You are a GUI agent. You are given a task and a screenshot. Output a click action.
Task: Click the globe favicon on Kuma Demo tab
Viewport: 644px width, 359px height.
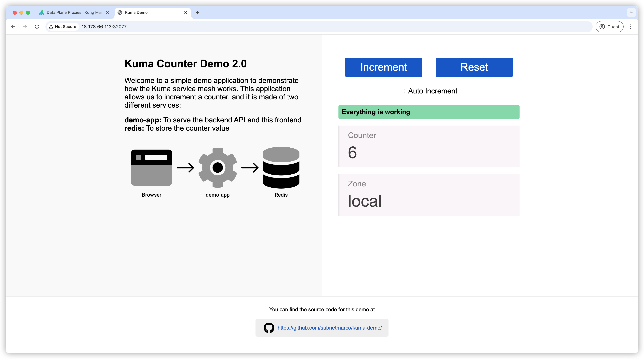tap(120, 12)
